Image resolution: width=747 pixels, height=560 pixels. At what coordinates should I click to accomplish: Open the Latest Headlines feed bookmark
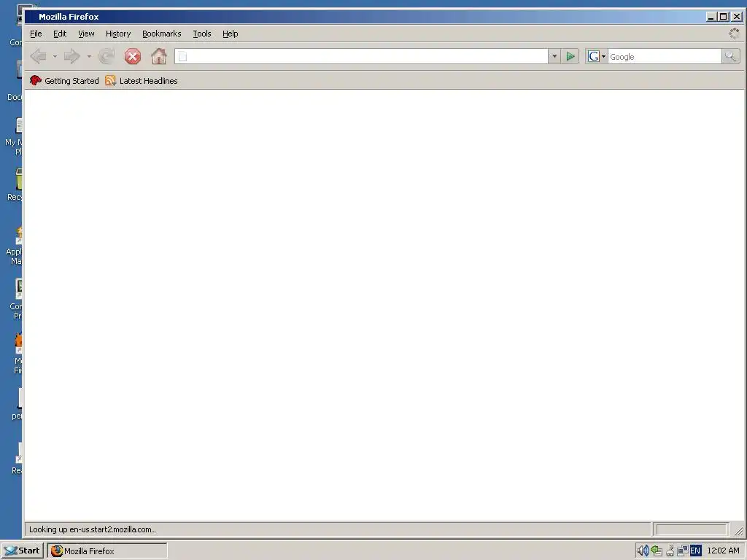pyautogui.click(x=142, y=81)
